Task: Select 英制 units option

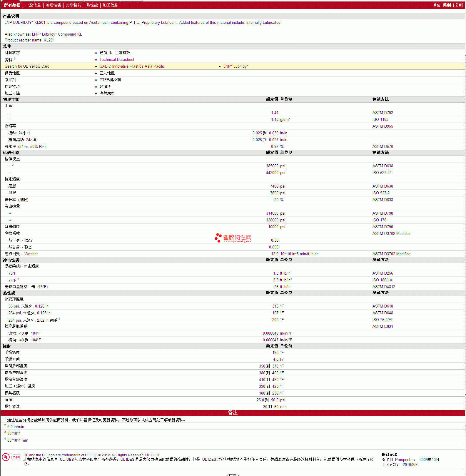Action: click(447, 5)
